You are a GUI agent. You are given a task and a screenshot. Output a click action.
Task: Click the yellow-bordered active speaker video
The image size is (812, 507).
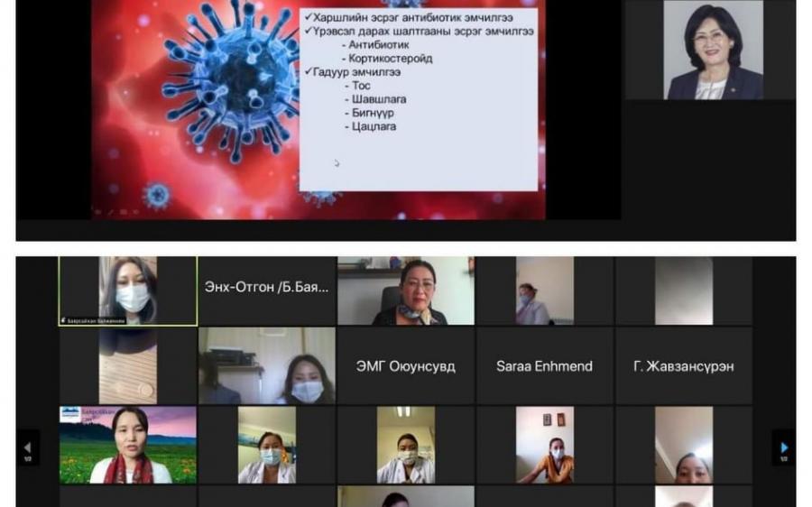128,289
